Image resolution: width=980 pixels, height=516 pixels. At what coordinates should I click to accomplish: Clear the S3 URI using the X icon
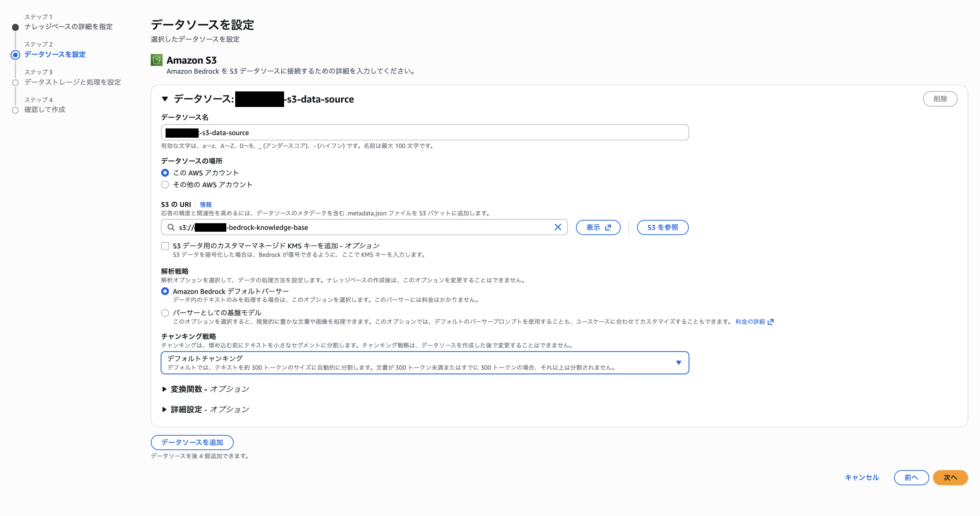558,227
